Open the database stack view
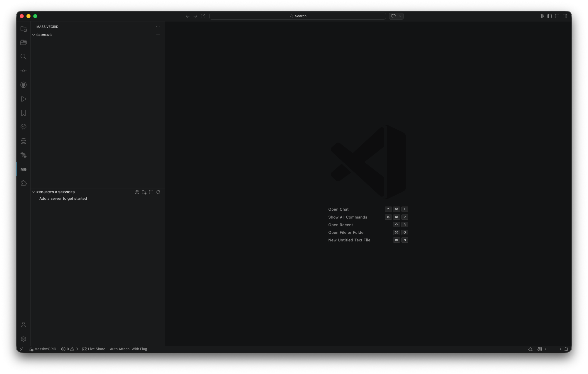Image resolution: width=588 pixels, height=374 pixels. 23,141
